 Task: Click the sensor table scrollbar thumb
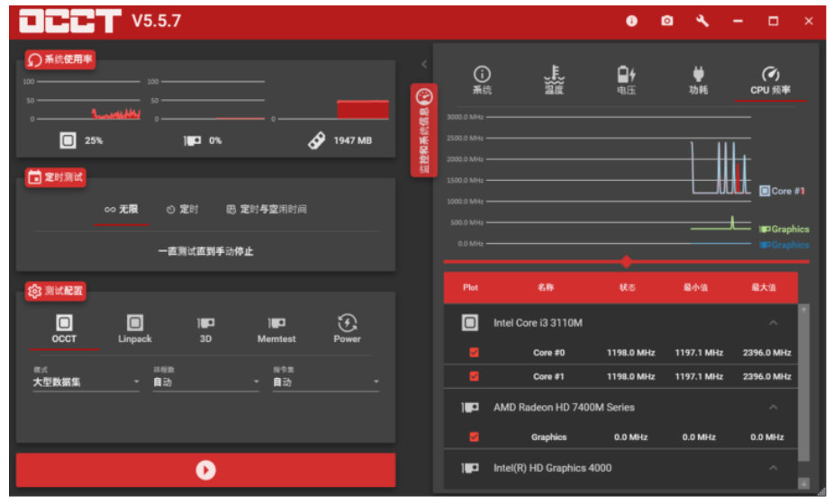point(803,388)
